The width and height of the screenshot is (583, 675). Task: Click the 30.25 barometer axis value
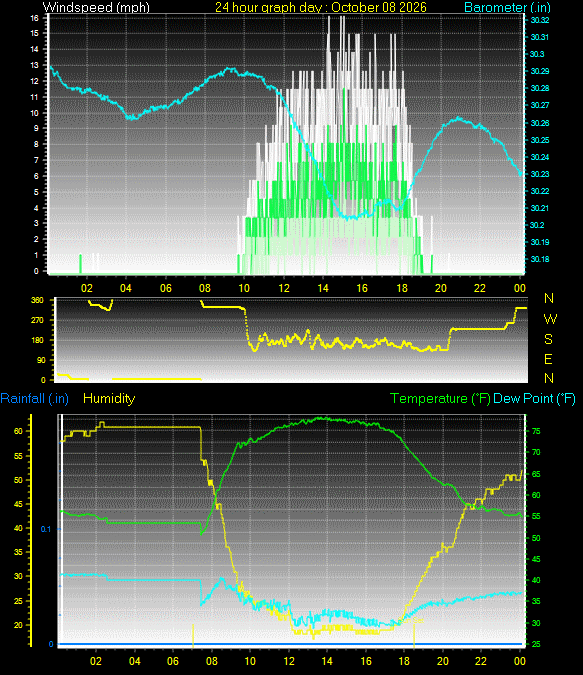click(540, 140)
